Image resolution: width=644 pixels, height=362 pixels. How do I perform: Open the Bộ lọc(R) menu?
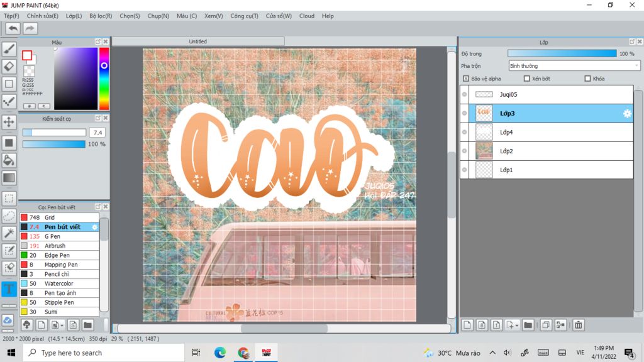coord(101,16)
